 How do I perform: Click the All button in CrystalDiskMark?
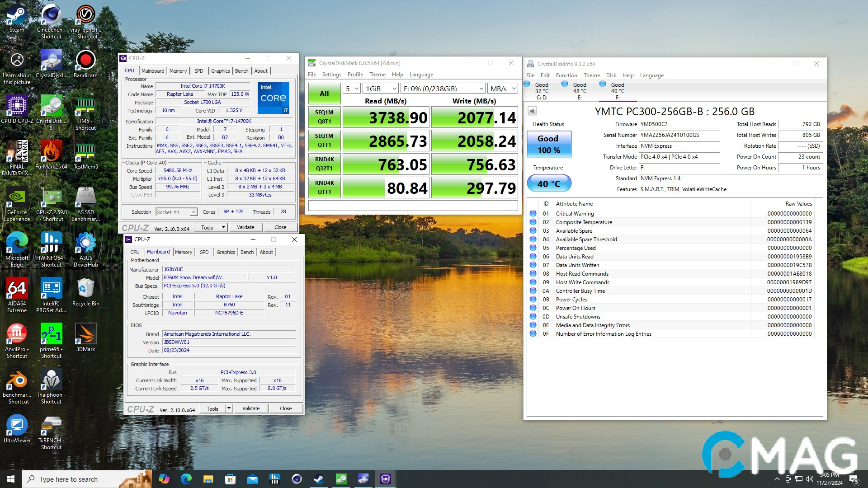(x=324, y=94)
